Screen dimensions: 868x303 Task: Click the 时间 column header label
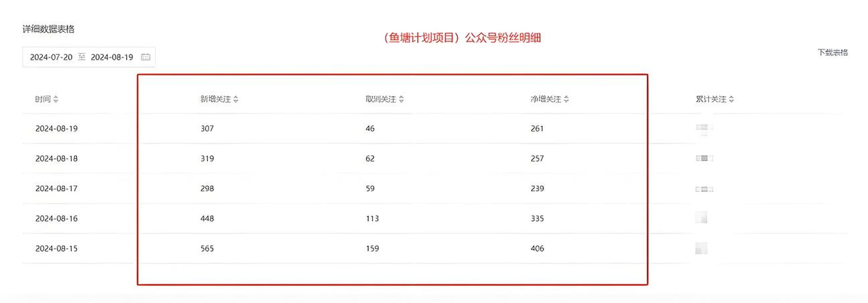(x=43, y=99)
